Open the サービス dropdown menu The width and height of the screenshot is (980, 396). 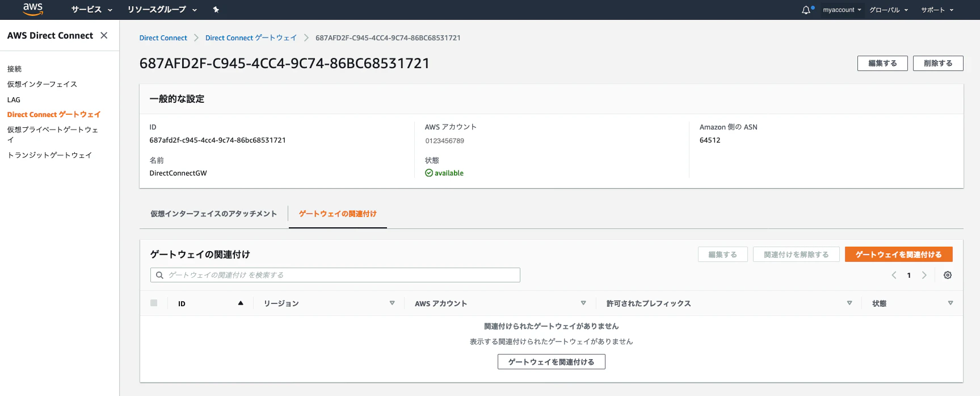point(92,10)
